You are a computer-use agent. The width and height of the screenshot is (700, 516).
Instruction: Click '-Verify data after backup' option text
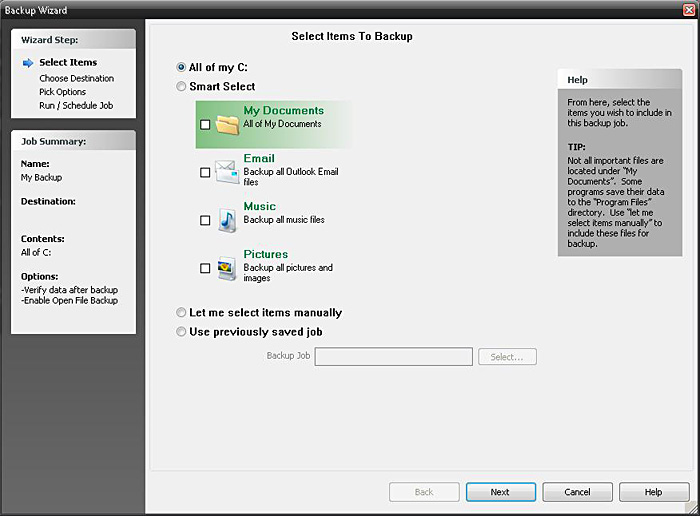pos(69,290)
